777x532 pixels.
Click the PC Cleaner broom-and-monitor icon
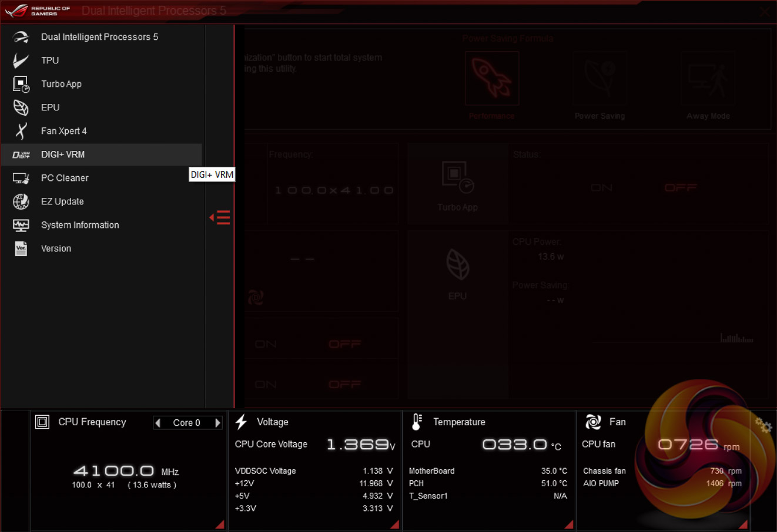click(21, 178)
